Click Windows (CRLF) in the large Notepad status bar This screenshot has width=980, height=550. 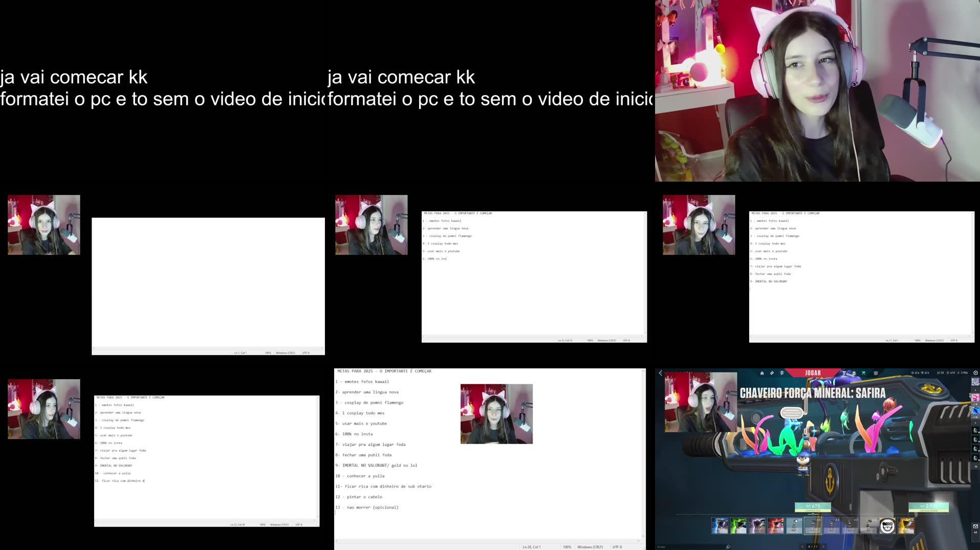(x=590, y=547)
